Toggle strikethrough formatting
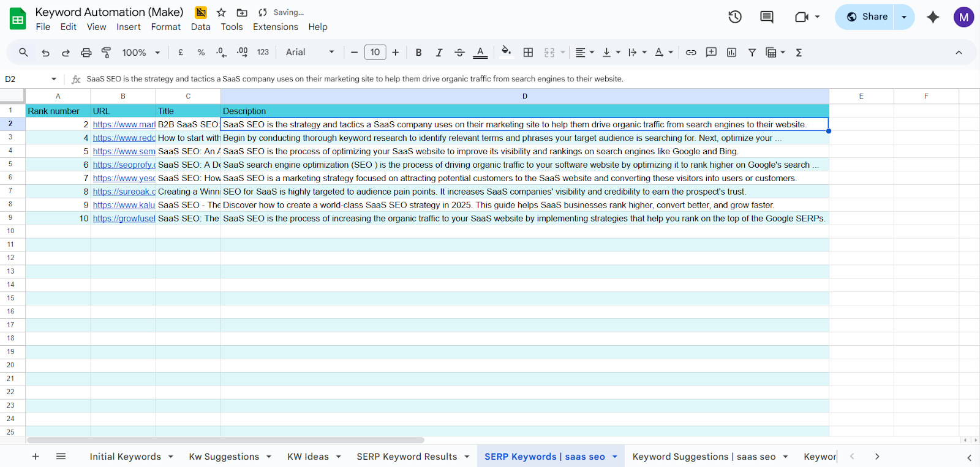This screenshot has width=980, height=467. click(x=459, y=53)
